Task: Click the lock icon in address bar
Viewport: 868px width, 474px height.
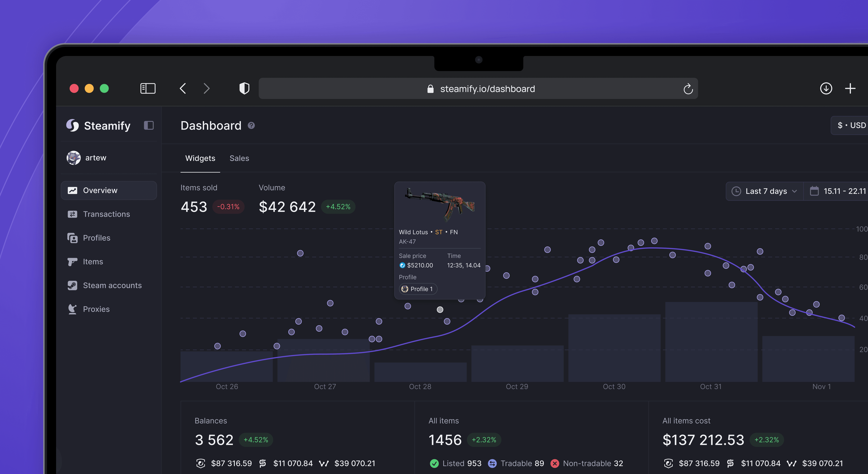Action: [430, 89]
